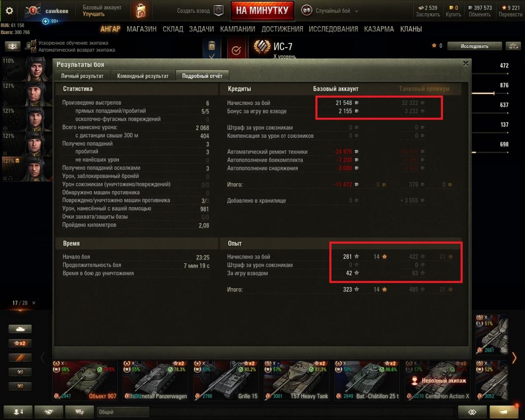Viewport: 525px width, 420px height.
Task: Open the settings gear menu
Action: pos(9,11)
